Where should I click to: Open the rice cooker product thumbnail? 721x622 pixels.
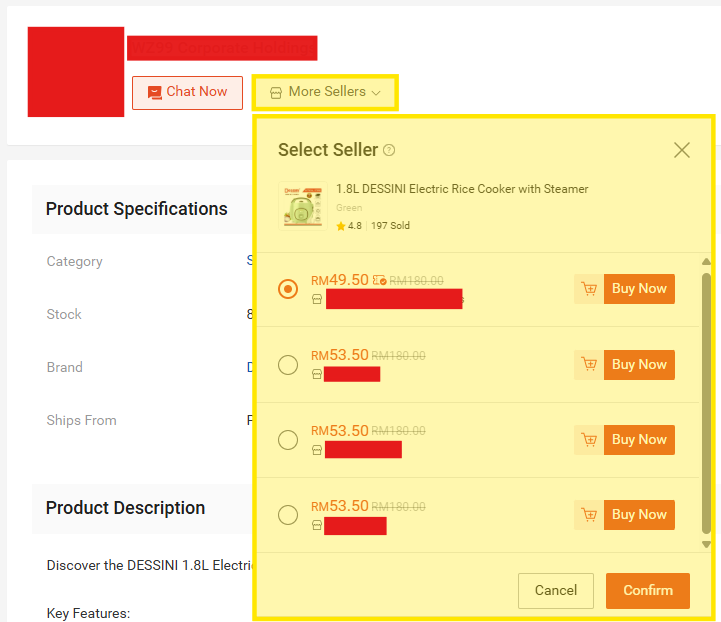tap(303, 206)
